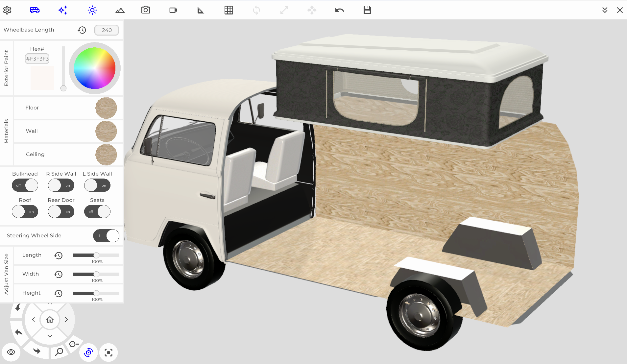
Task: Choose the Floor material swatch
Action: click(x=106, y=108)
